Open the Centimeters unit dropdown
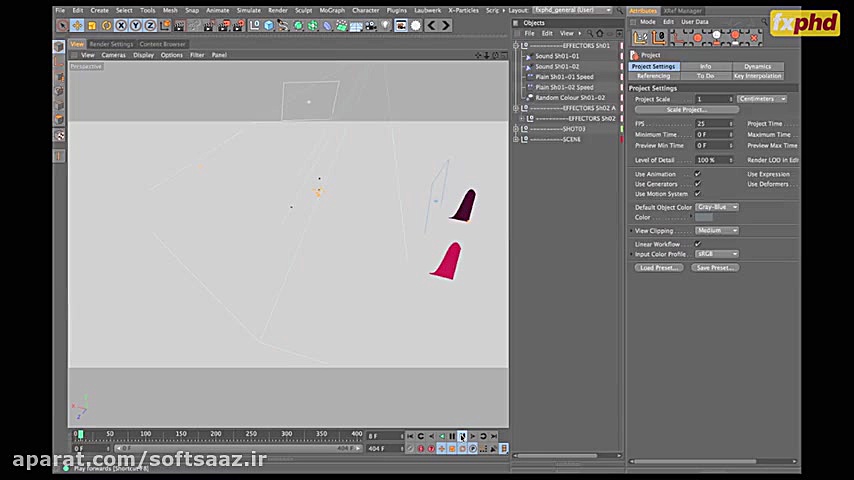This screenshot has width=854, height=480. [762, 99]
